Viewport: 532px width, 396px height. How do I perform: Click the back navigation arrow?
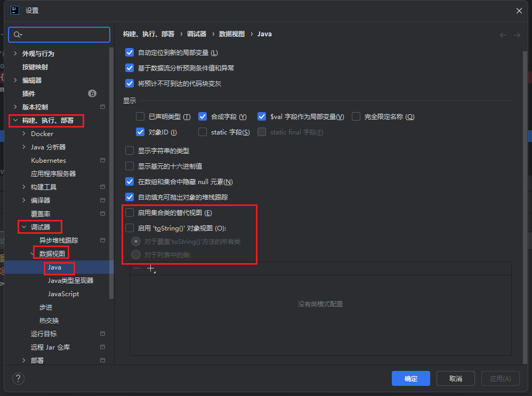pyautogui.click(x=503, y=35)
